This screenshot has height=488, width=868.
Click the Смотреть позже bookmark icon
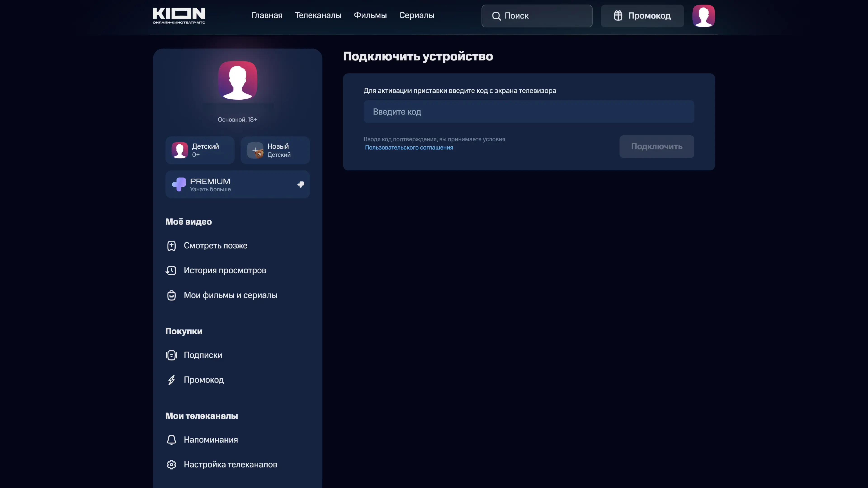172,246
